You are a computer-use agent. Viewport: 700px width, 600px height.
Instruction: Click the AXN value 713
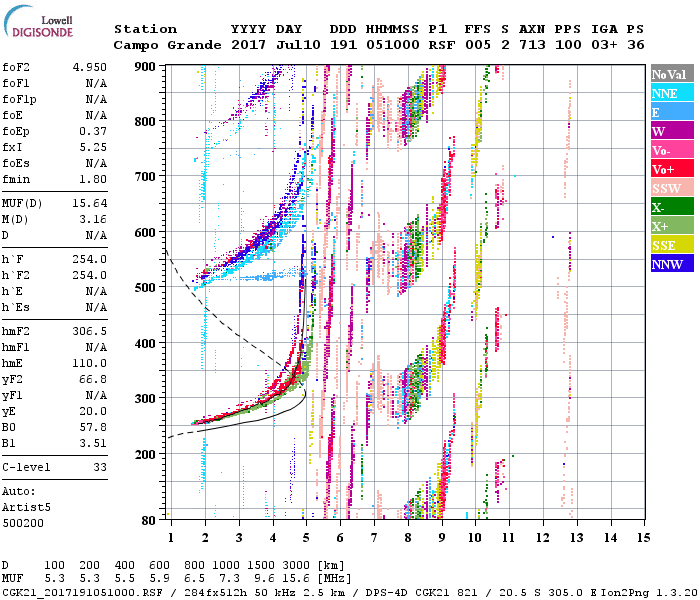point(532,45)
